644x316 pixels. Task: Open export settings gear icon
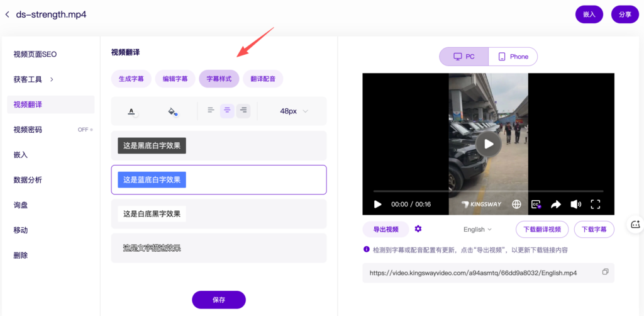[x=418, y=229]
